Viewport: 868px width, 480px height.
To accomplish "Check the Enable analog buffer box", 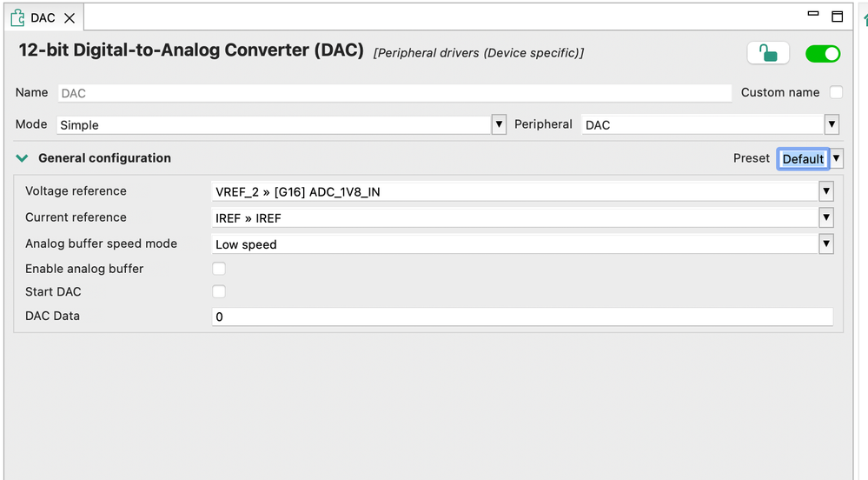I will [219, 269].
